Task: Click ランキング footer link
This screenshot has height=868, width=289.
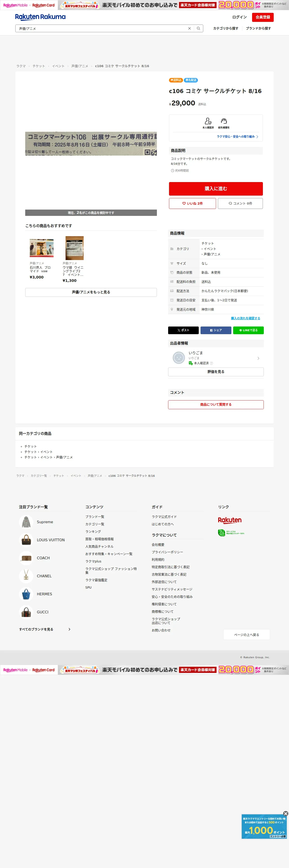Action: (x=93, y=532)
